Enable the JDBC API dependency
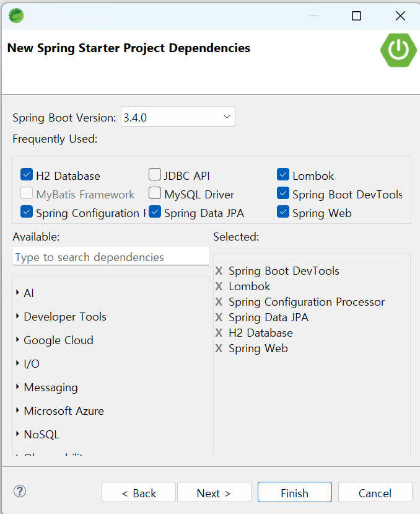This screenshot has width=420, height=514. click(154, 174)
